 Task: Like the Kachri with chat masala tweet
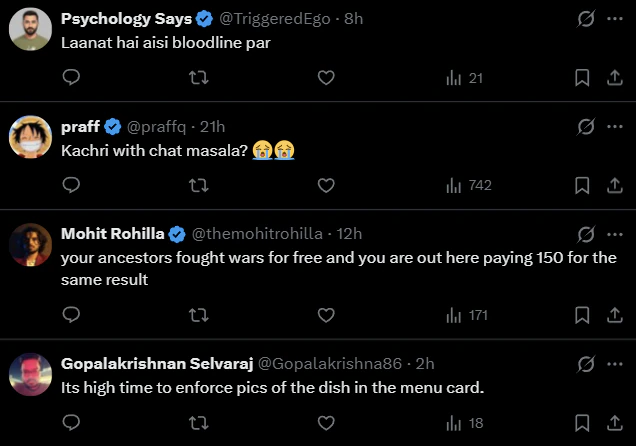pos(325,185)
